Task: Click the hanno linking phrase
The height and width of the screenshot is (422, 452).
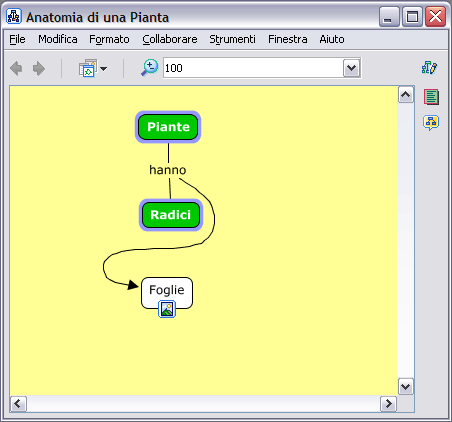Action: (x=168, y=170)
